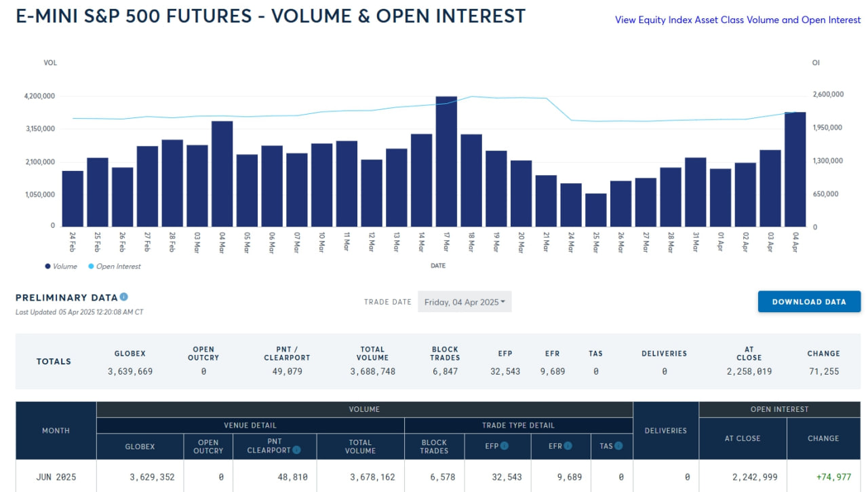Click the 25 Mar volume bar
The image size is (868, 492).
[596, 210]
